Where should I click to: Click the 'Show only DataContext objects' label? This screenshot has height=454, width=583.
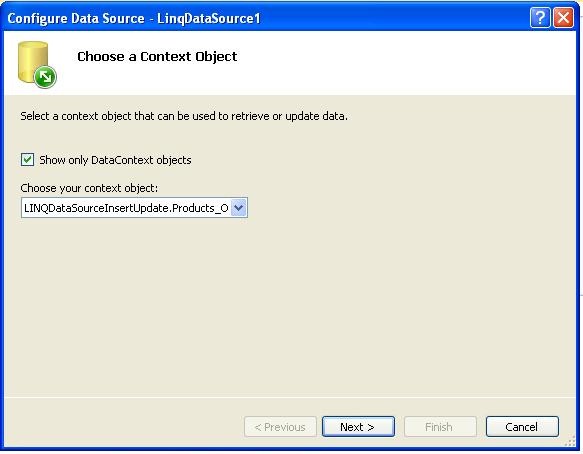(115, 160)
